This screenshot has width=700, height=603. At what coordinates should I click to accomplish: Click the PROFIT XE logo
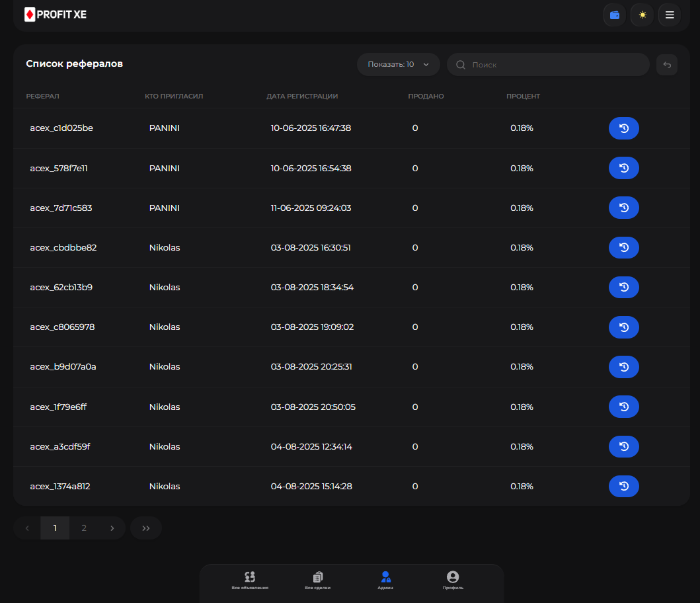click(56, 15)
